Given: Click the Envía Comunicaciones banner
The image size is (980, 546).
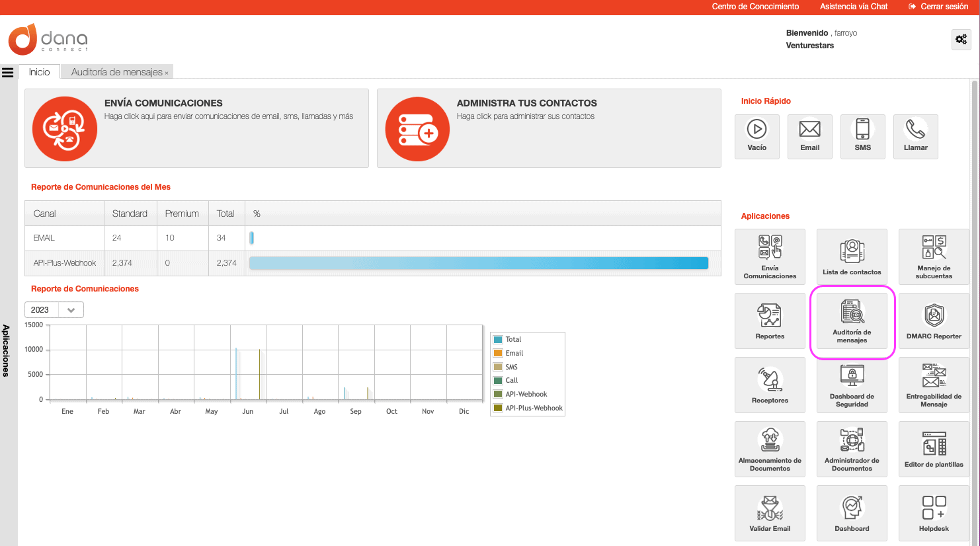Looking at the screenshot, I should coord(196,128).
